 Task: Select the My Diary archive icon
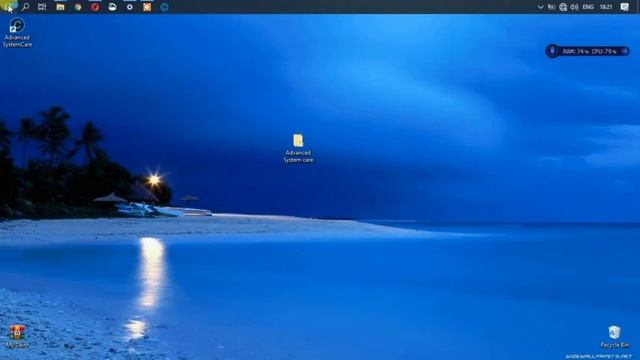17,336
